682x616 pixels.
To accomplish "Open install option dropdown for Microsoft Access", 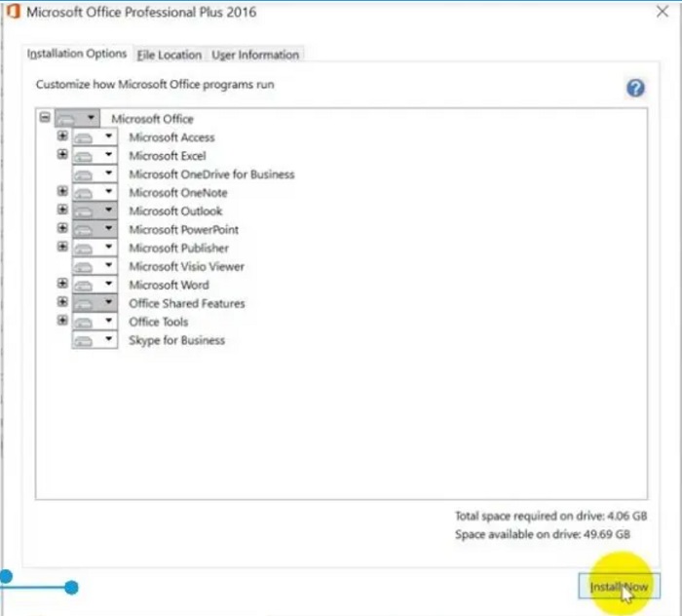I will pyautogui.click(x=95, y=136).
